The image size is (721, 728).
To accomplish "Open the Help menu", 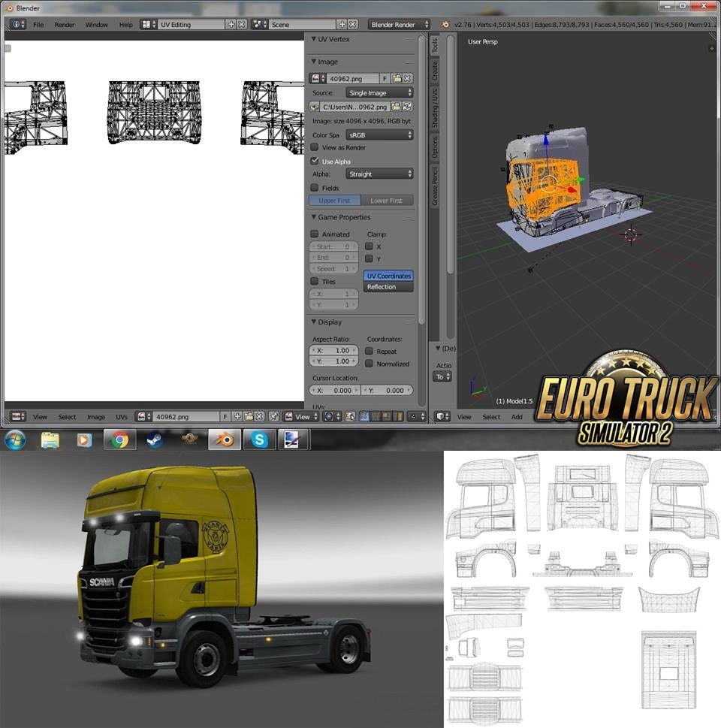I will [126, 25].
